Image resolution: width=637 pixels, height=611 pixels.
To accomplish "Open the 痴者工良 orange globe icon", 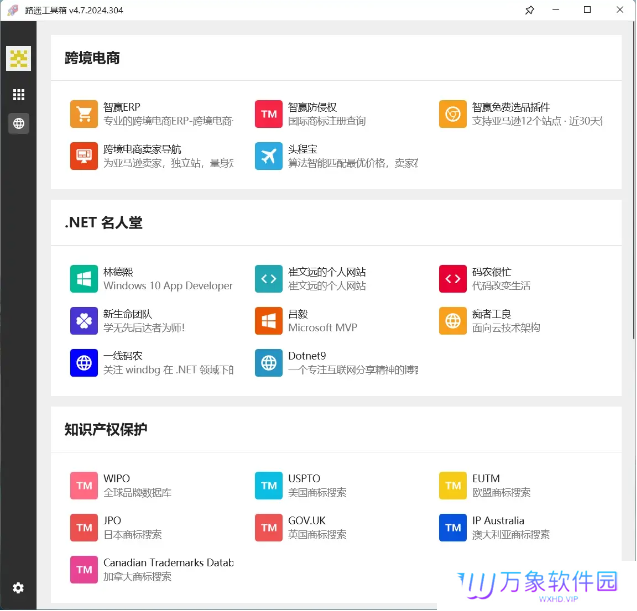I will pyautogui.click(x=453, y=321).
